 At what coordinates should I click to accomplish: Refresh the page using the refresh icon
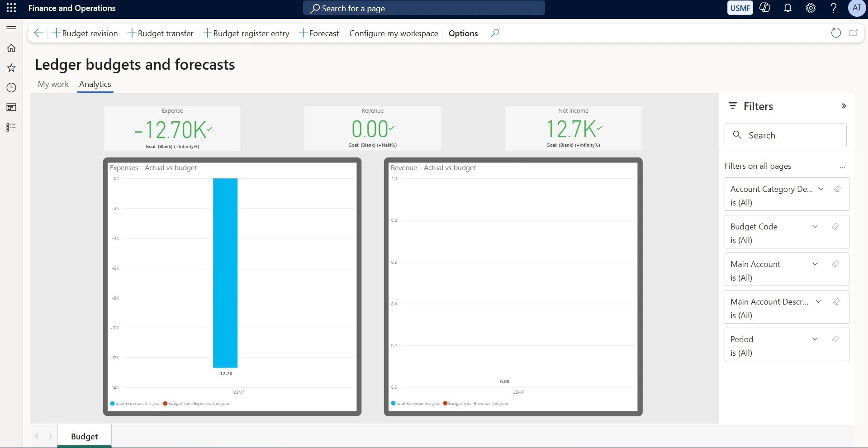pos(836,33)
